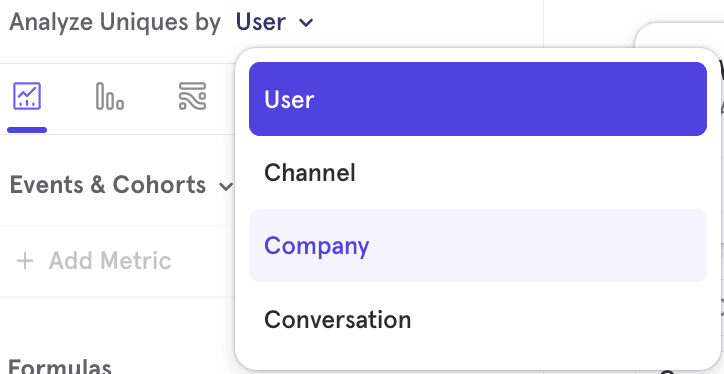Click the Analyze Uniques by label
Viewport: 724px width, 374px height.
pyautogui.click(x=115, y=22)
